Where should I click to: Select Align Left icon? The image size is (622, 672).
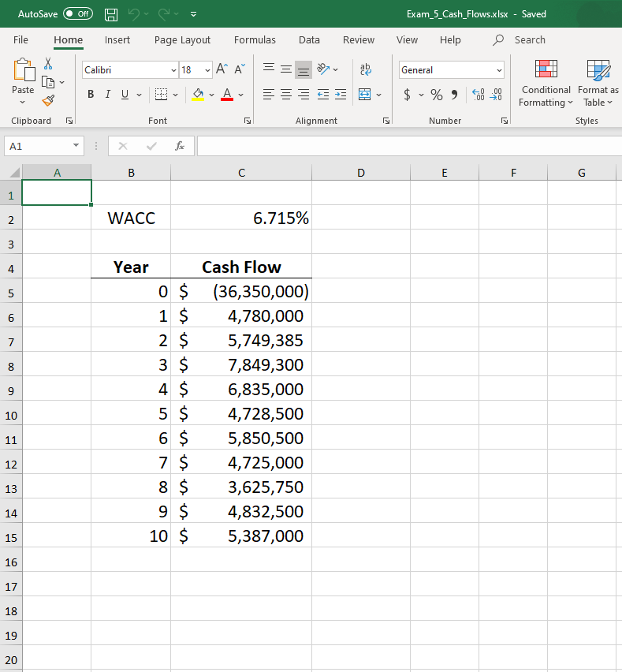269,95
